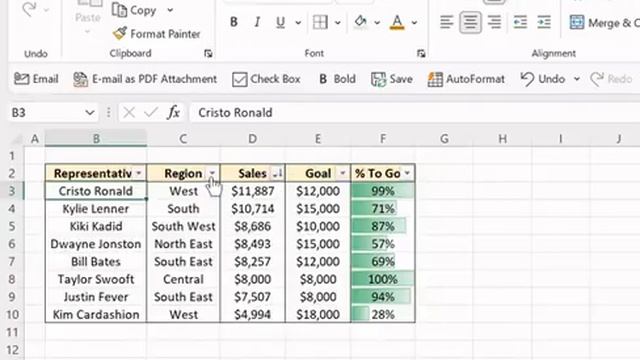Open Fill Color dropdown arrow
Image resolution: width=640 pixels, height=360 pixels.
377,22
